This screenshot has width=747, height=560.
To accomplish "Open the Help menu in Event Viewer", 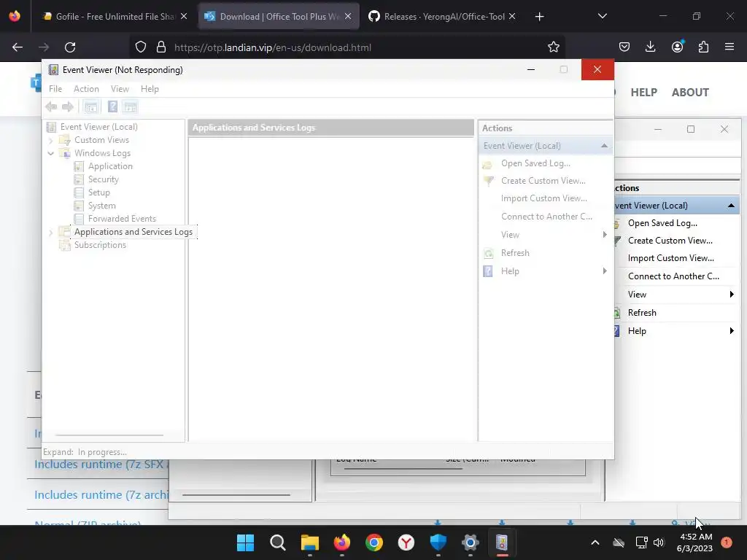I will pos(150,89).
